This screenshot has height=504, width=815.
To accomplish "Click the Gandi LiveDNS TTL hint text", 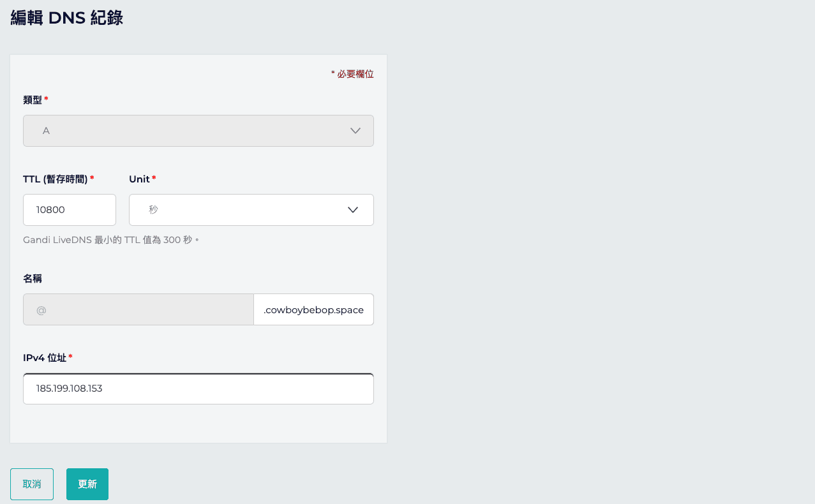I will [x=111, y=241].
